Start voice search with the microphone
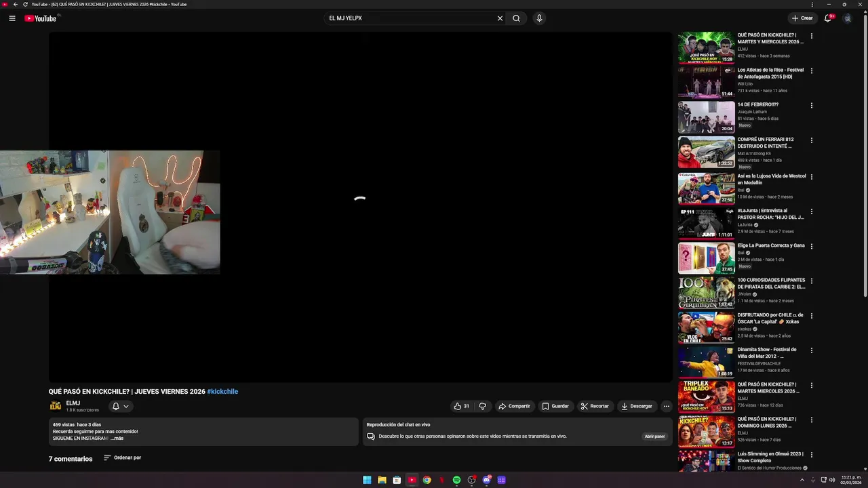 (539, 18)
